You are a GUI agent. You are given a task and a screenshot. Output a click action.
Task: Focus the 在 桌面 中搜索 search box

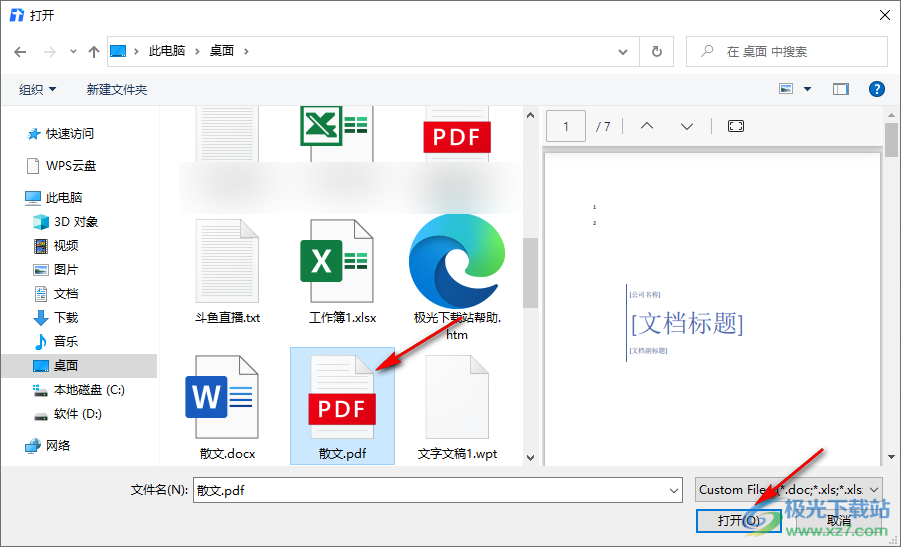(x=787, y=52)
